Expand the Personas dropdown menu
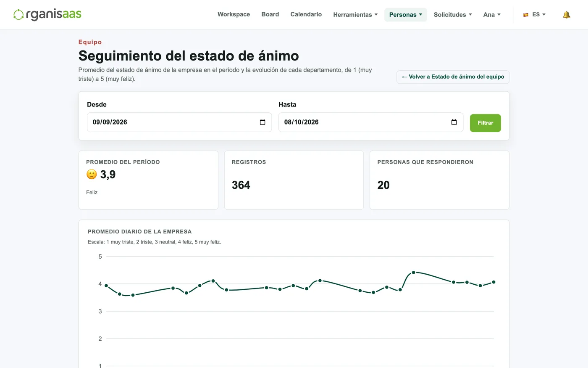 click(406, 15)
